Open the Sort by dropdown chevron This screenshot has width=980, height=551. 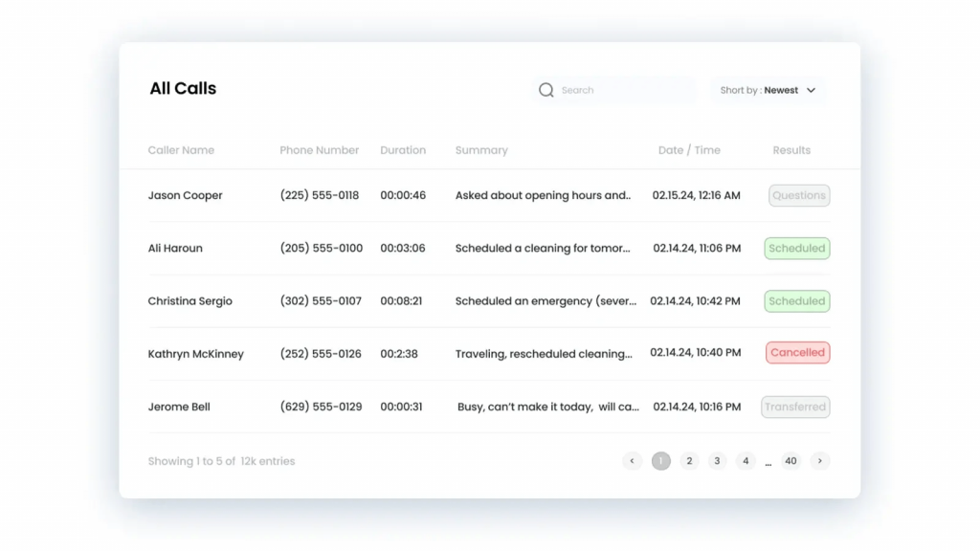pos(812,90)
